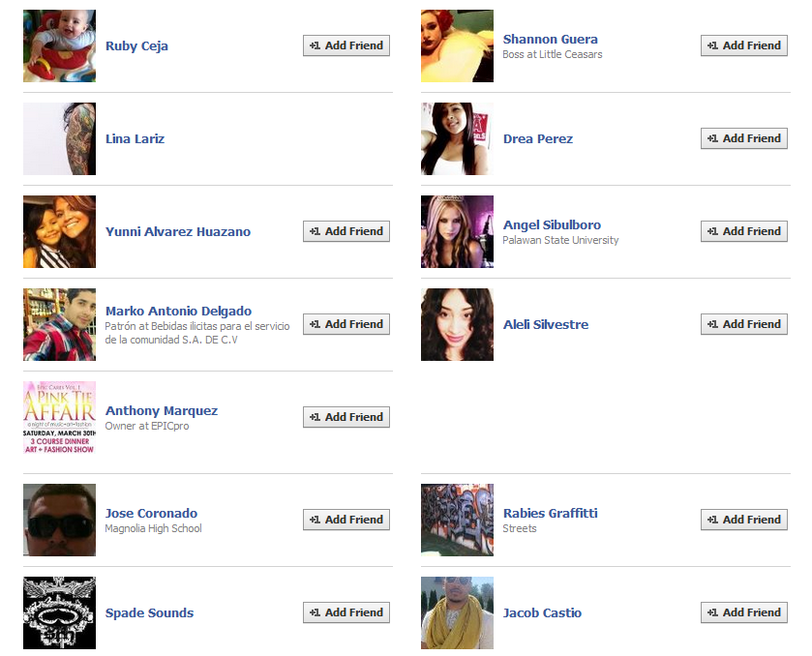Viewport: 812px width, 656px height.
Task: Open Aleli Silvestre's profile name link
Action: pyautogui.click(x=546, y=325)
